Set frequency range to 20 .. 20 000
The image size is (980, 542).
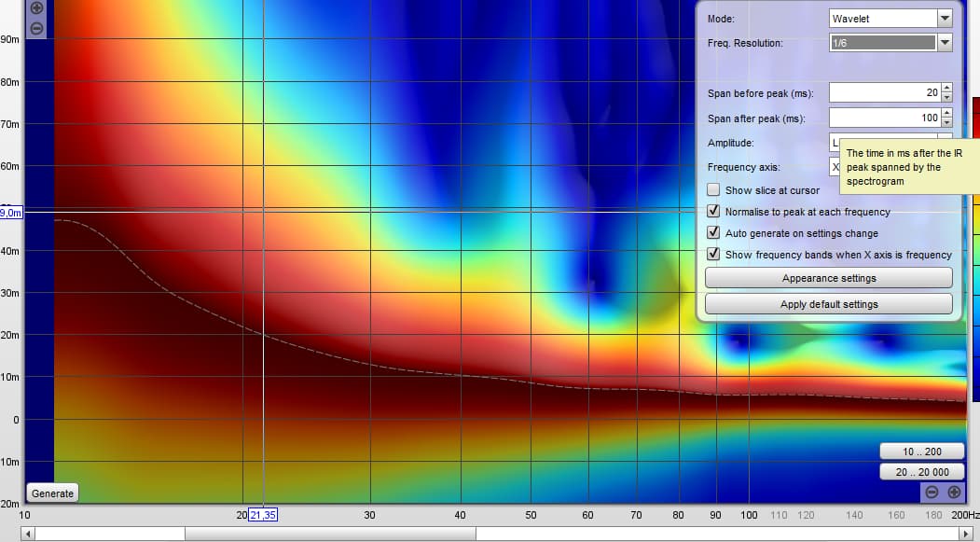tap(921, 472)
